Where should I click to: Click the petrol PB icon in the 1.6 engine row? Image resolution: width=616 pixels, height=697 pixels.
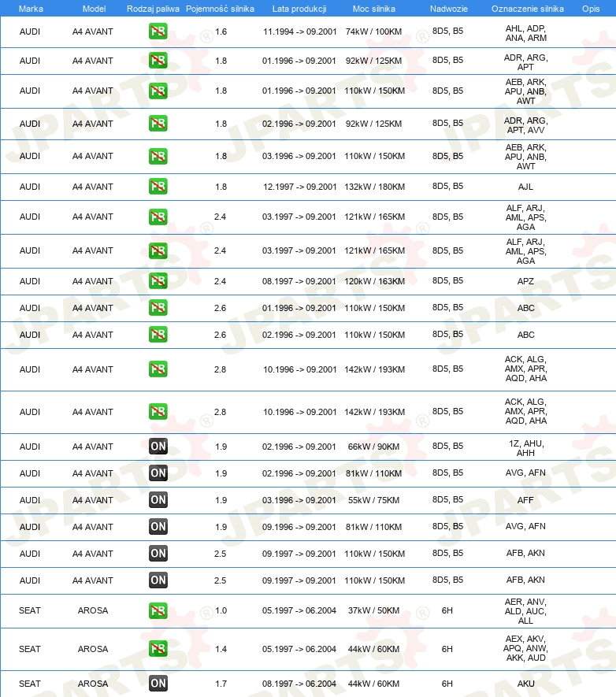point(158,32)
